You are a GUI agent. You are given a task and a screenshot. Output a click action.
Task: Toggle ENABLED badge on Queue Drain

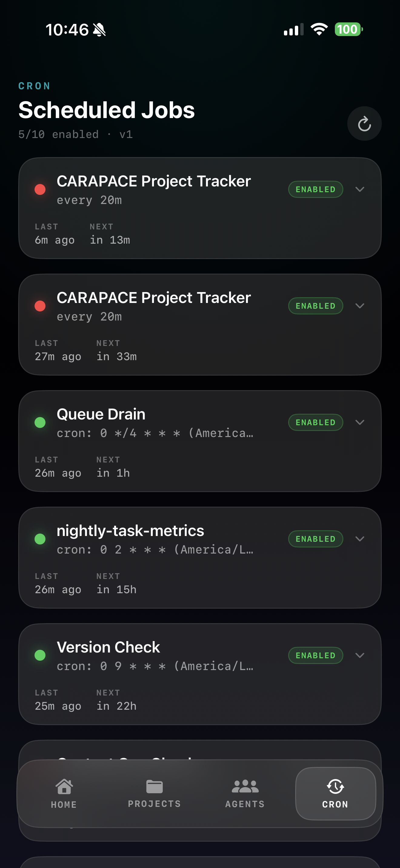(315, 422)
